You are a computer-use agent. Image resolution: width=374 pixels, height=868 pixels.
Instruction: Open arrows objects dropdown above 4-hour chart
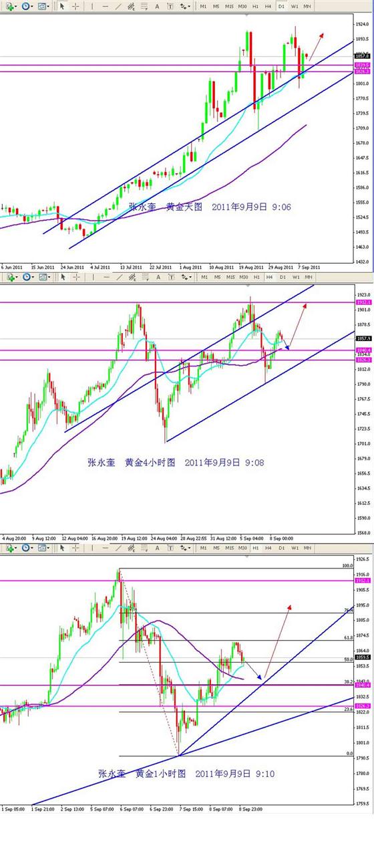click(x=185, y=277)
